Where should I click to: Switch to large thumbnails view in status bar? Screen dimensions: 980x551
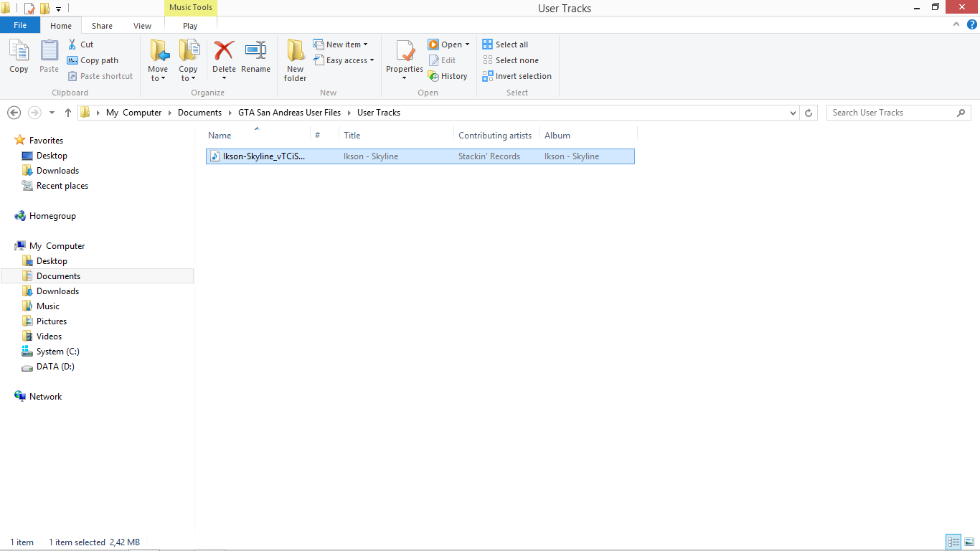point(970,542)
